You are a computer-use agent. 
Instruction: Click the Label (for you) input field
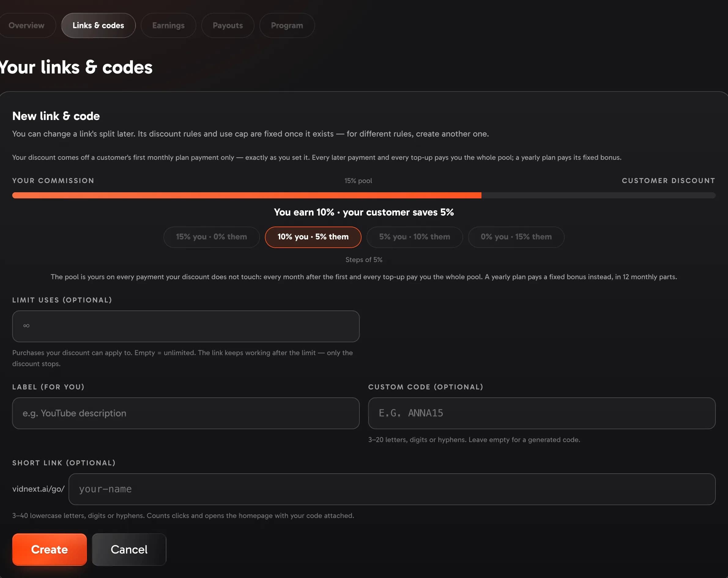point(186,413)
